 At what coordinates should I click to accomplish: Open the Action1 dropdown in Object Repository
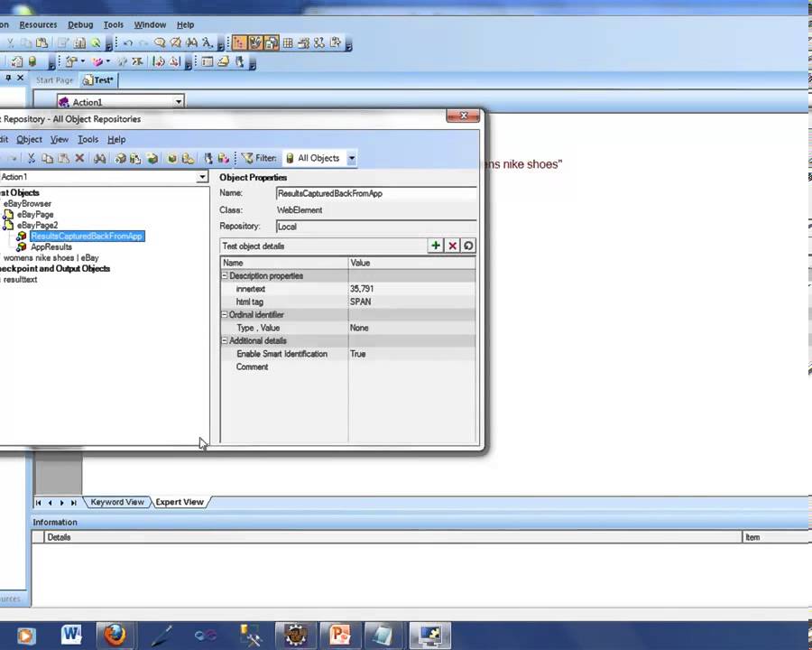pyautogui.click(x=202, y=177)
